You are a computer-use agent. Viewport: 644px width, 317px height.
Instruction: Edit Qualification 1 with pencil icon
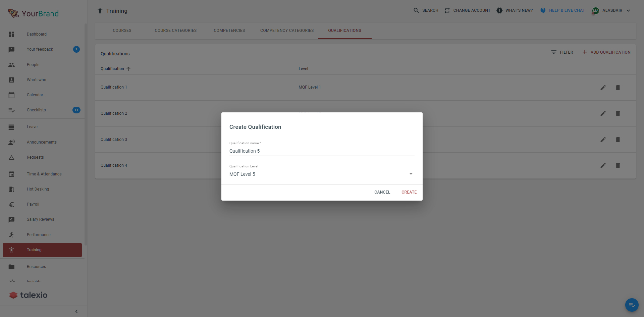pos(603,88)
